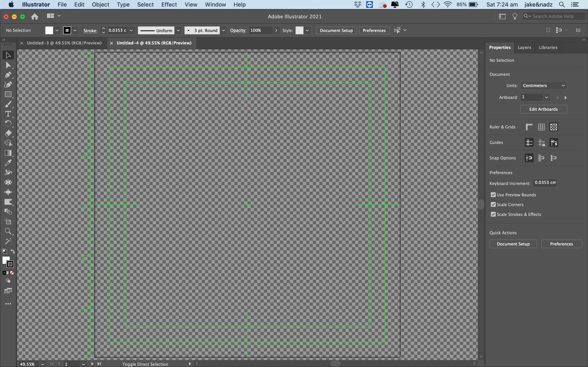Select the Eyedropper tool

pyautogui.click(x=8, y=163)
